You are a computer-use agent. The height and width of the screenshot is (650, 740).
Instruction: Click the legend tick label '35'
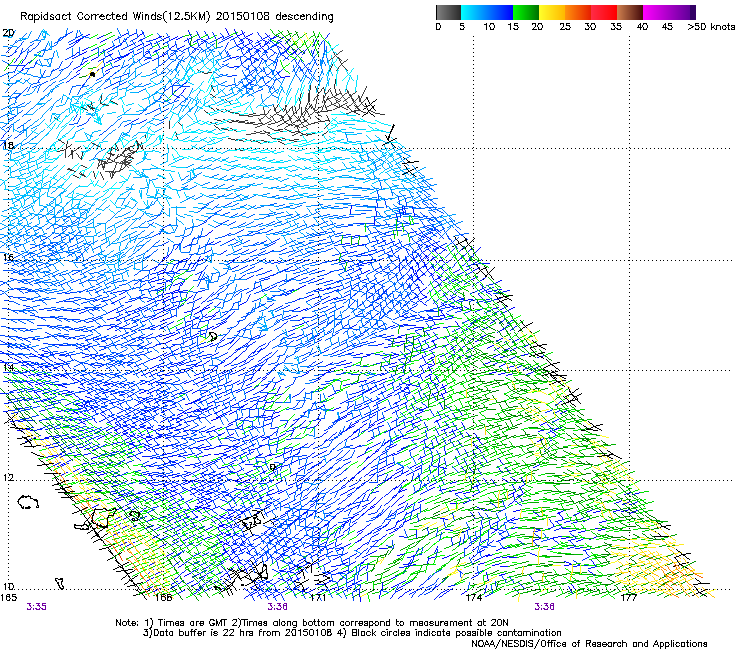616,27
